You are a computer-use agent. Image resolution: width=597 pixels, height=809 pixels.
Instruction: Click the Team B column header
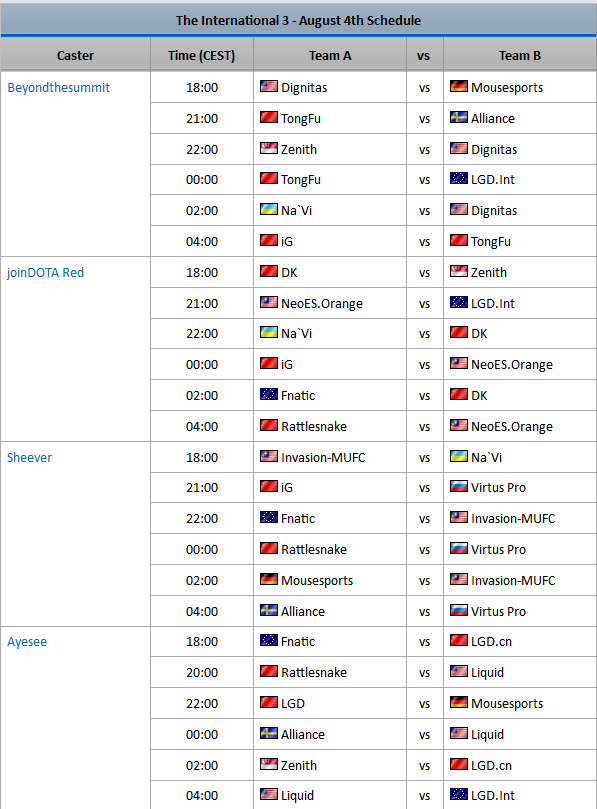(520, 55)
